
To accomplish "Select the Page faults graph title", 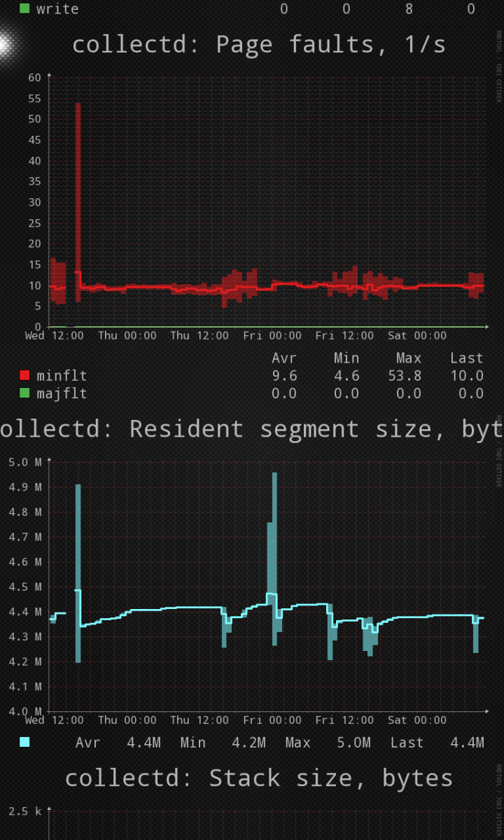I will [x=259, y=45].
